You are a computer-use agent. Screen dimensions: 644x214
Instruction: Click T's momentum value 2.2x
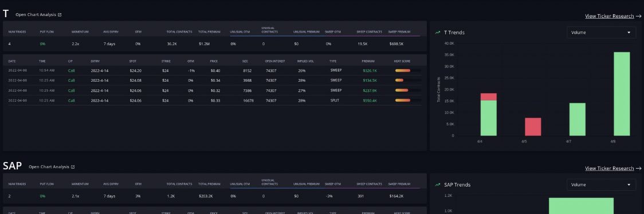(x=75, y=43)
